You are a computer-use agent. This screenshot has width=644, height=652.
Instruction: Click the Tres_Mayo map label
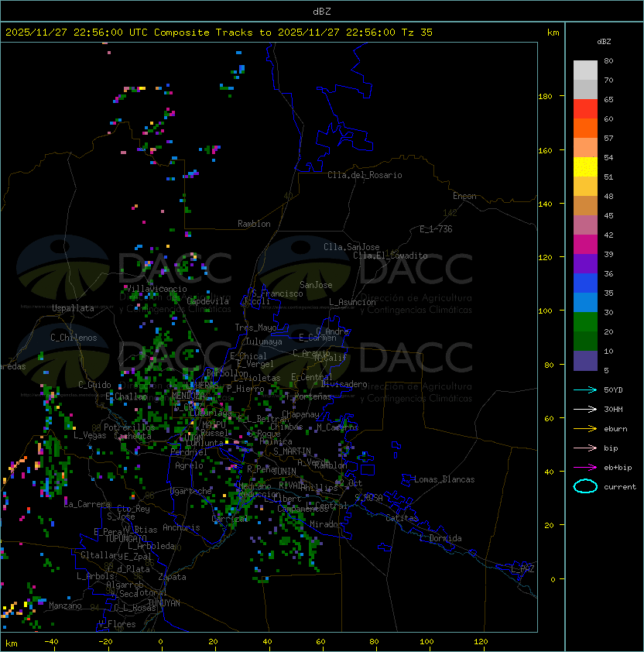[255, 328]
